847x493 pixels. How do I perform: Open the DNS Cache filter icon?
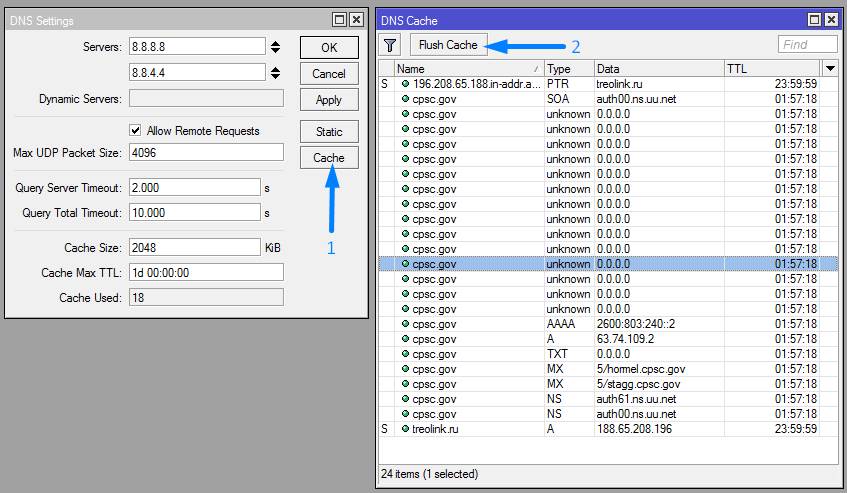pyautogui.click(x=391, y=45)
